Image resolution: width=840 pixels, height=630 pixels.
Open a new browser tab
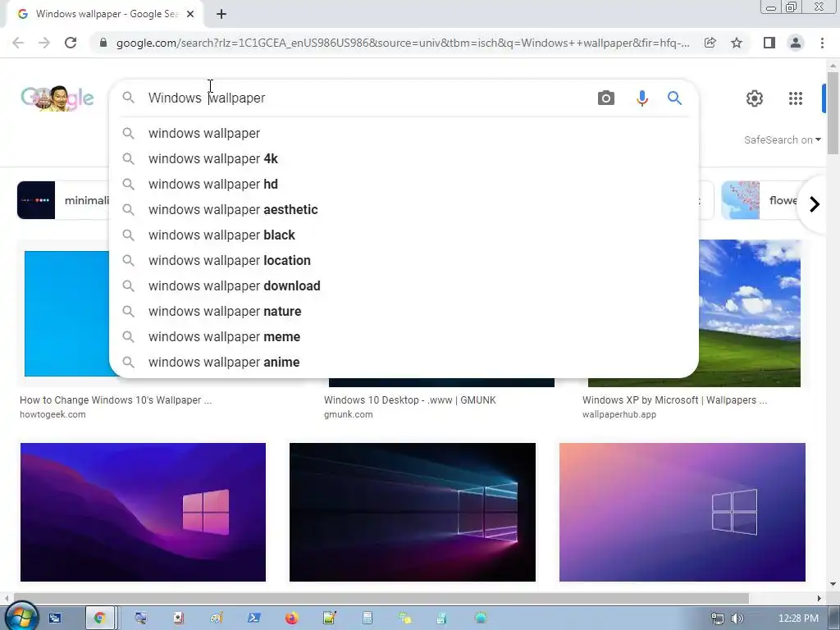click(x=221, y=14)
